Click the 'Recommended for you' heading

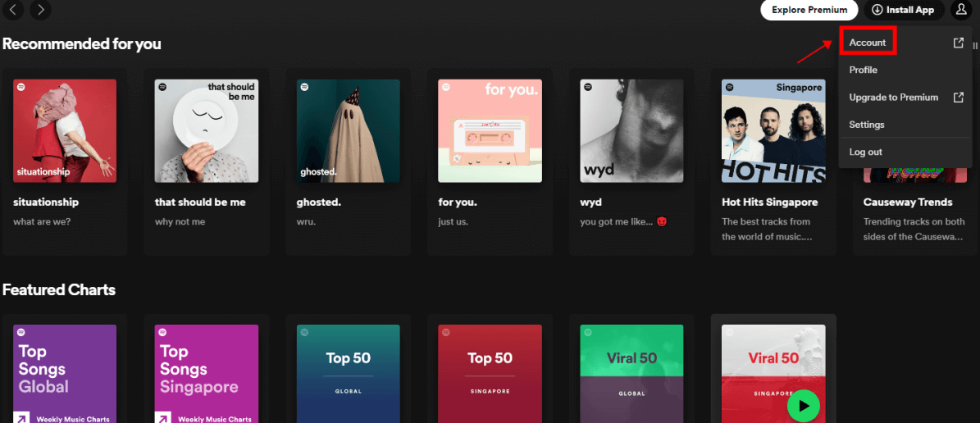82,43
